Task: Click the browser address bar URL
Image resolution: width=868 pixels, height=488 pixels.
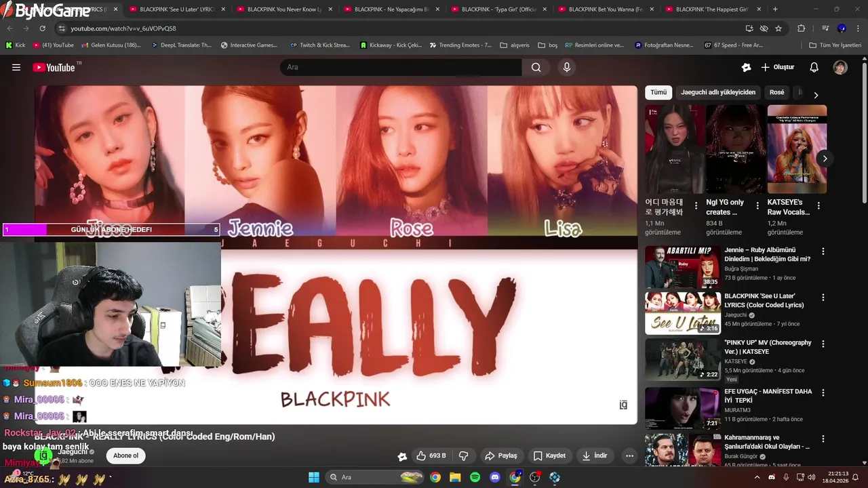Action: (x=123, y=28)
